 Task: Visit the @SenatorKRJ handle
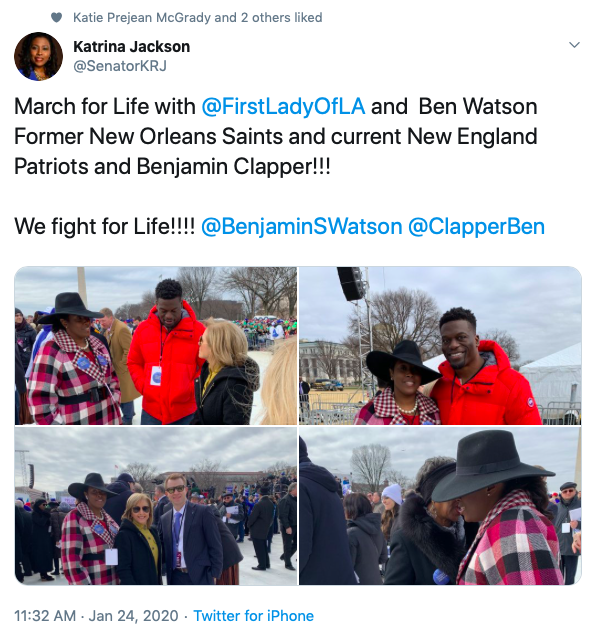coord(120,66)
